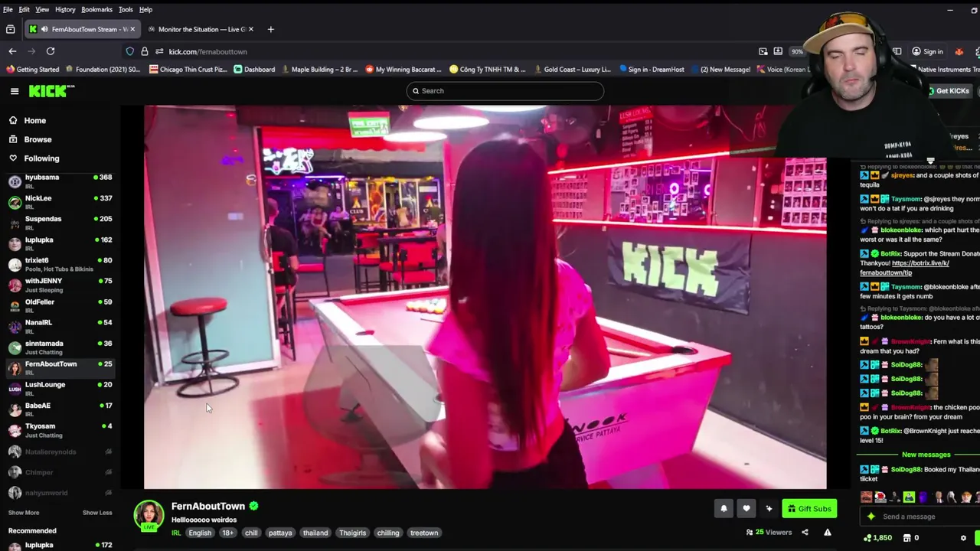The width and height of the screenshot is (980, 551).
Task: Open the Kick hamburger sidebar menu
Action: pyautogui.click(x=15, y=91)
